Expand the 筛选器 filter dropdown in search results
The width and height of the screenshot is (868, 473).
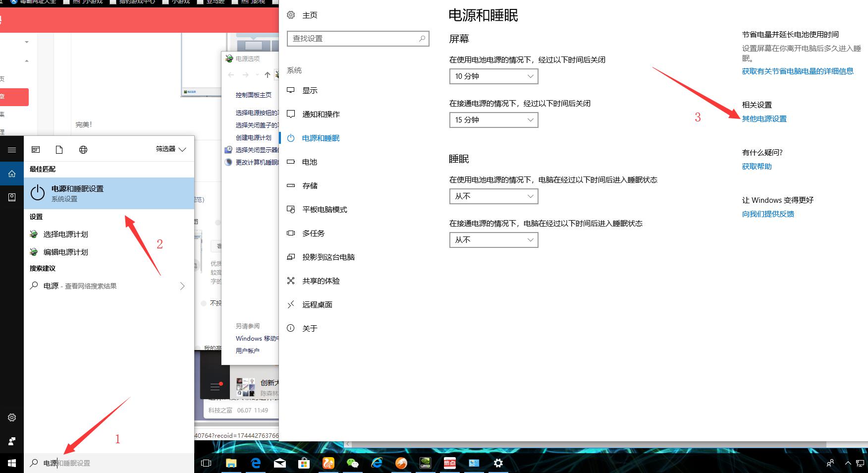tap(170, 149)
